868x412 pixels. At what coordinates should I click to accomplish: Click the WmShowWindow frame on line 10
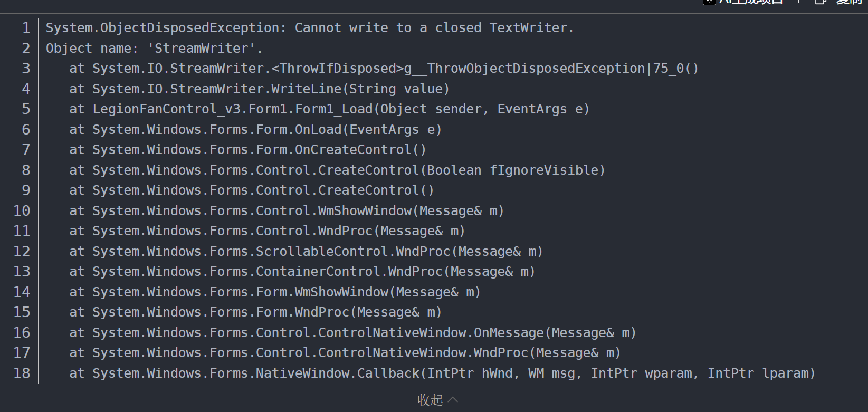click(x=285, y=210)
